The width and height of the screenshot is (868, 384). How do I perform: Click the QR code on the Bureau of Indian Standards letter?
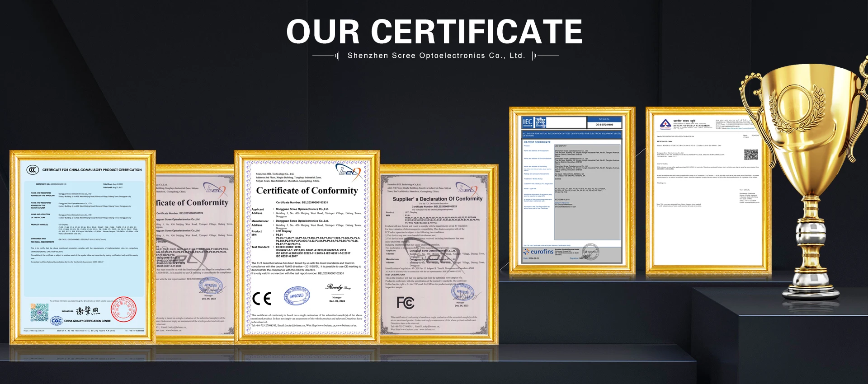[x=751, y=155]
